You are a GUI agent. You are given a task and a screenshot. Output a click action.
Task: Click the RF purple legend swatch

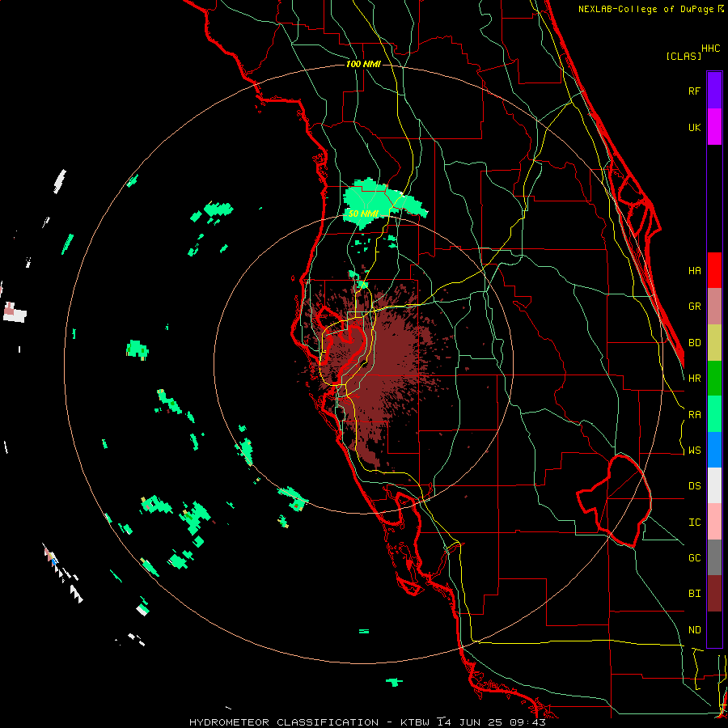point(714,91)
